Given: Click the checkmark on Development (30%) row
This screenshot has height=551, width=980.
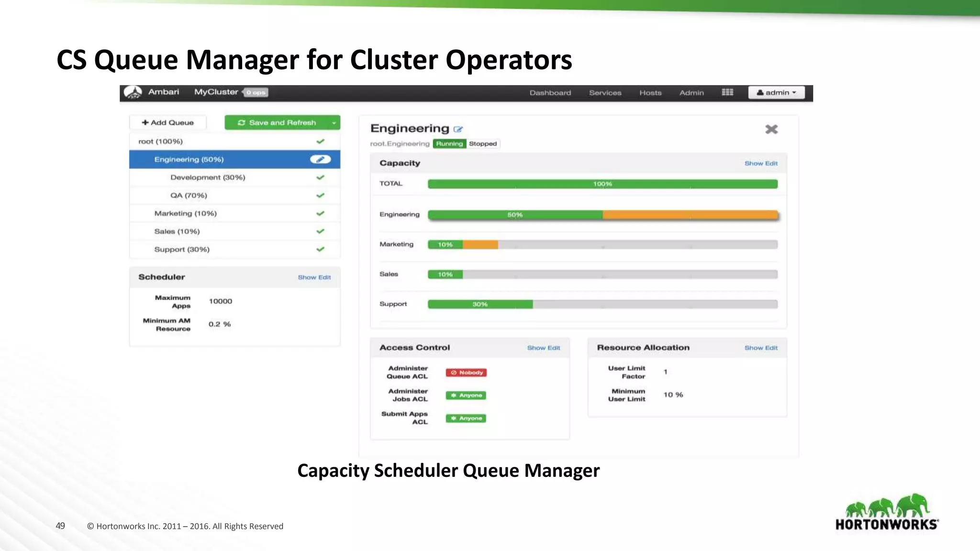Looking at the screenshot, I should pyautogui.click(x=320, y=177).
